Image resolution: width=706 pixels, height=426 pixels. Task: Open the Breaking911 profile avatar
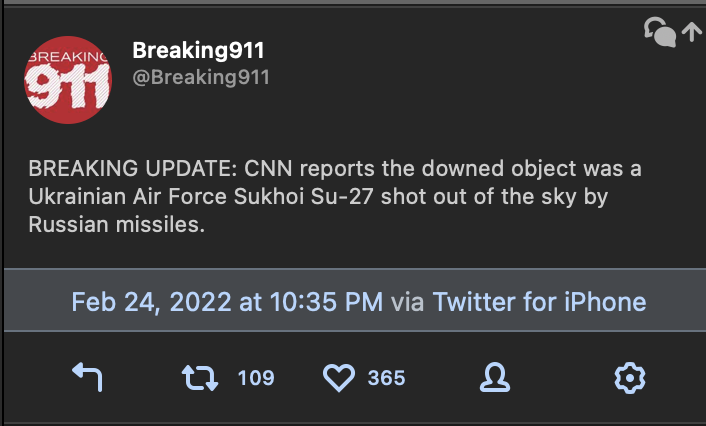point(66,81)
